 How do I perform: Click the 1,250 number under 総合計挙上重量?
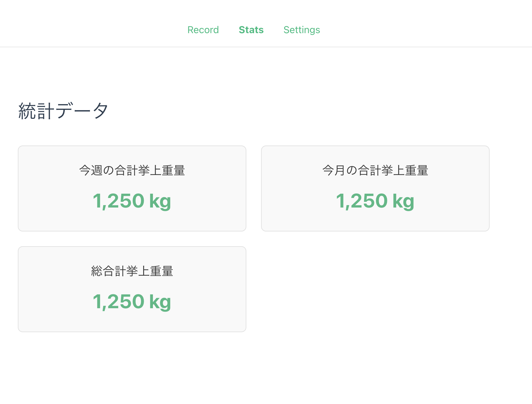pyautogui.click(x=119, y=302)
